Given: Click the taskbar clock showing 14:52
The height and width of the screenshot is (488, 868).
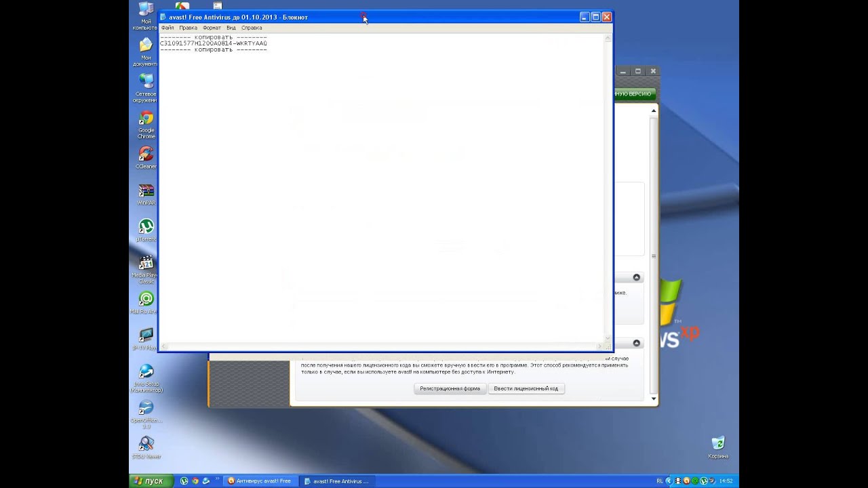Looking at the screenshot, I should pyautogui.click(x=726, y=481).
